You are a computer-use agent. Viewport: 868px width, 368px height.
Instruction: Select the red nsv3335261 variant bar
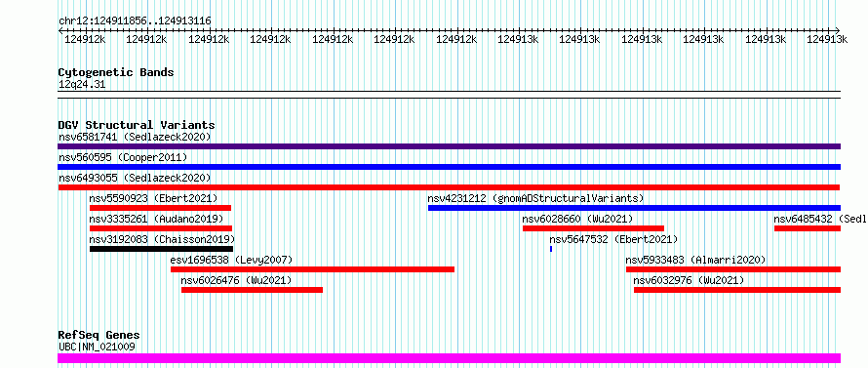[161, 228]
